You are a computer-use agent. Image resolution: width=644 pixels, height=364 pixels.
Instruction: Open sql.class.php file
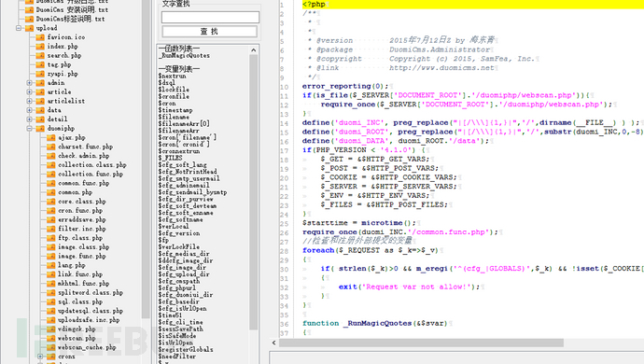pos(80,301)
